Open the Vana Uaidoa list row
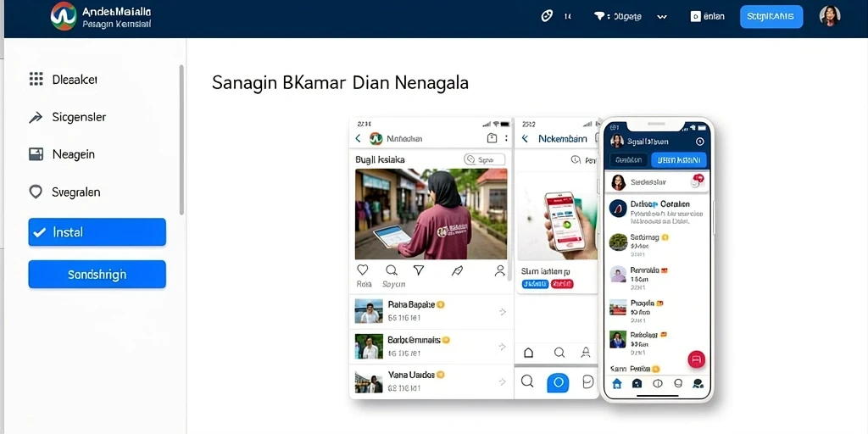The image size is (868, 434). coord(431,381)
